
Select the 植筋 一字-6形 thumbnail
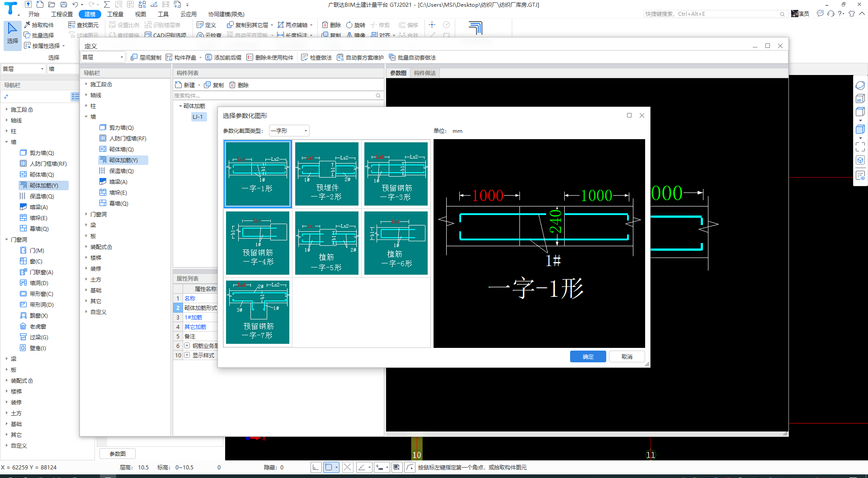pos(396,243)
